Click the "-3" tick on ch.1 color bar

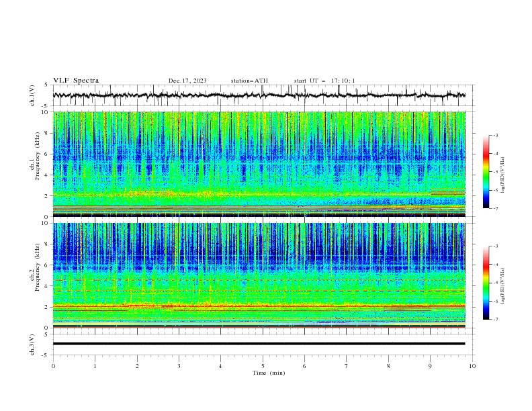(496, 135)
